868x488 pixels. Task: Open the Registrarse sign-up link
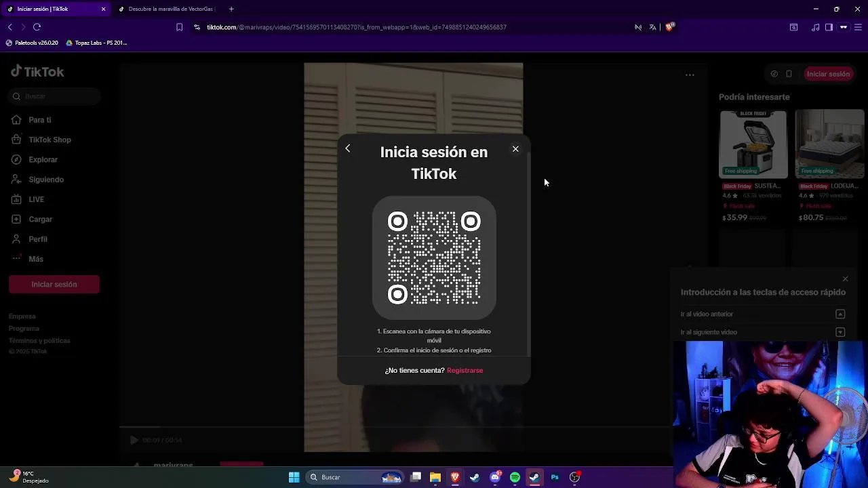point(465,370)
